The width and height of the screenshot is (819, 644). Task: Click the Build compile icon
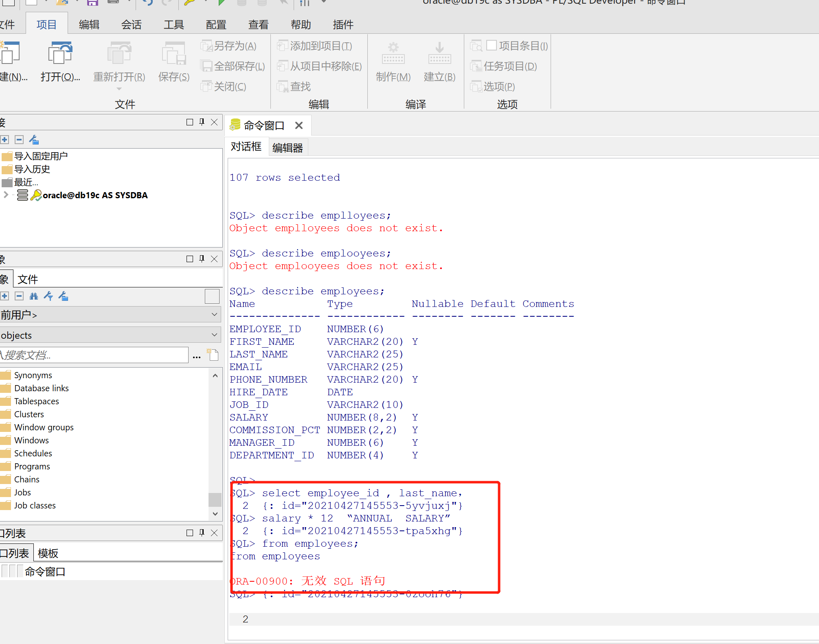coord(439,54)
